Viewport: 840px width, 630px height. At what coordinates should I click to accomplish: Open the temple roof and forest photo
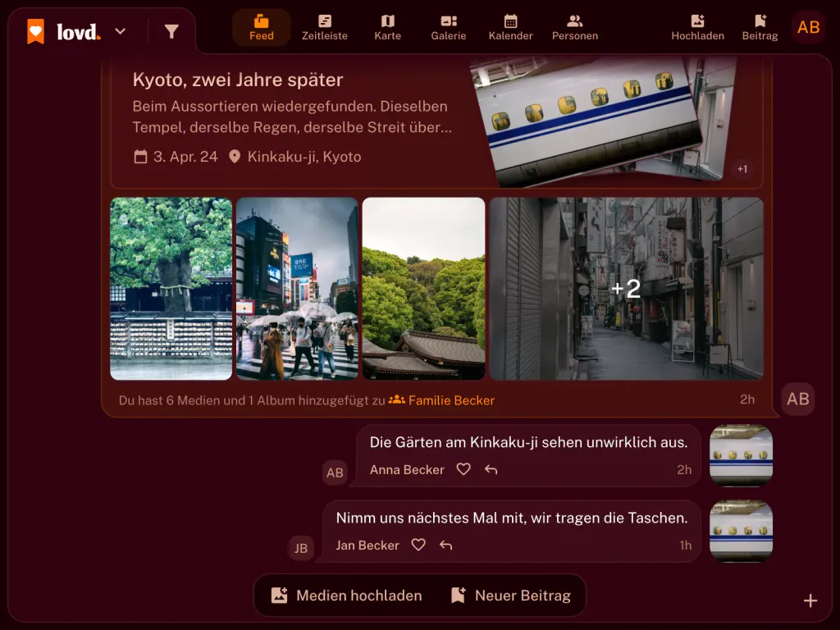point(424,289)
